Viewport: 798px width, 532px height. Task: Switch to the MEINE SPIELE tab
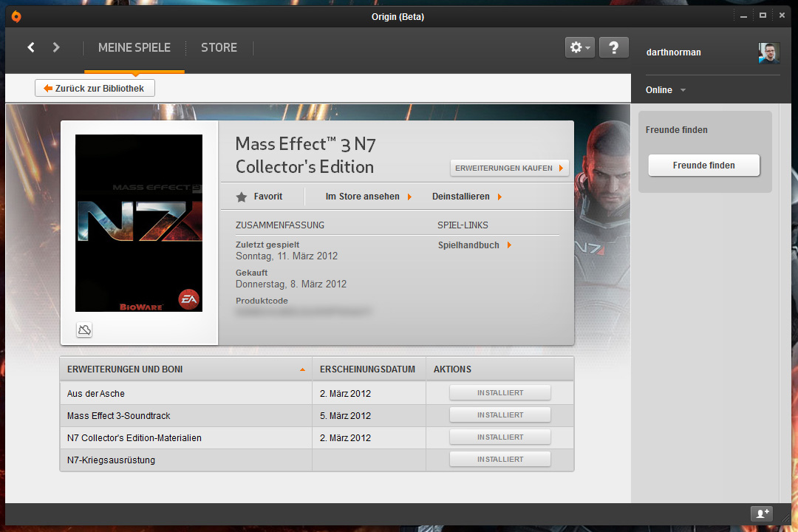pyautogui.click(x=134, y=47)
